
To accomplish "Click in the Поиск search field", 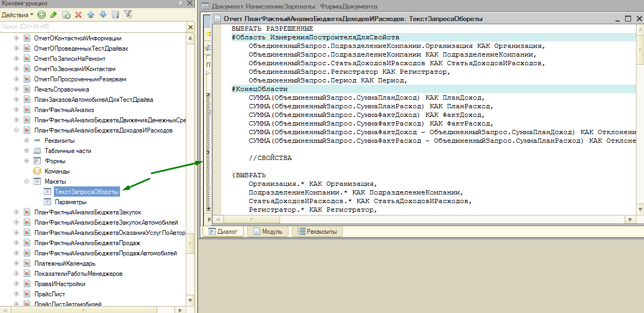I will [x=92, y=26].
